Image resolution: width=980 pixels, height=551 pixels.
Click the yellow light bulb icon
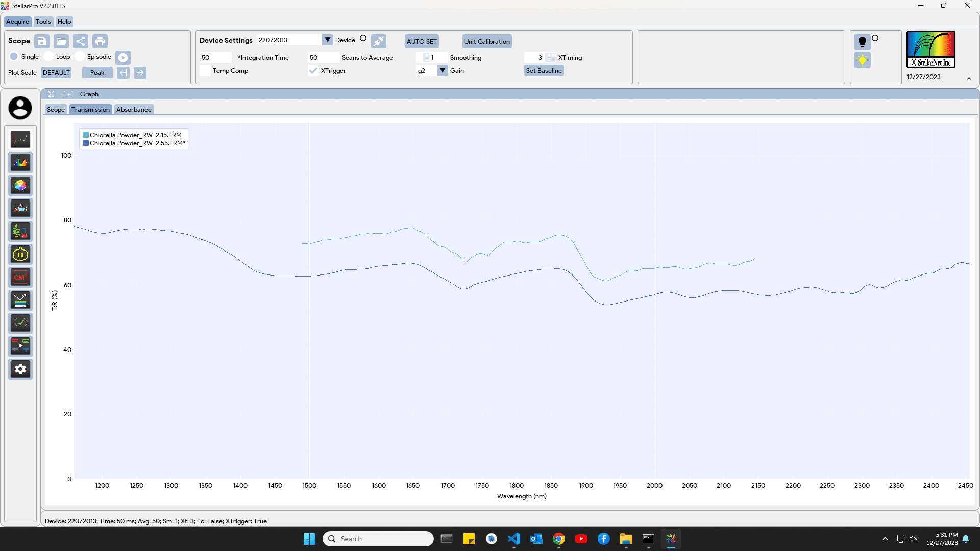click(x=862, y=60)
